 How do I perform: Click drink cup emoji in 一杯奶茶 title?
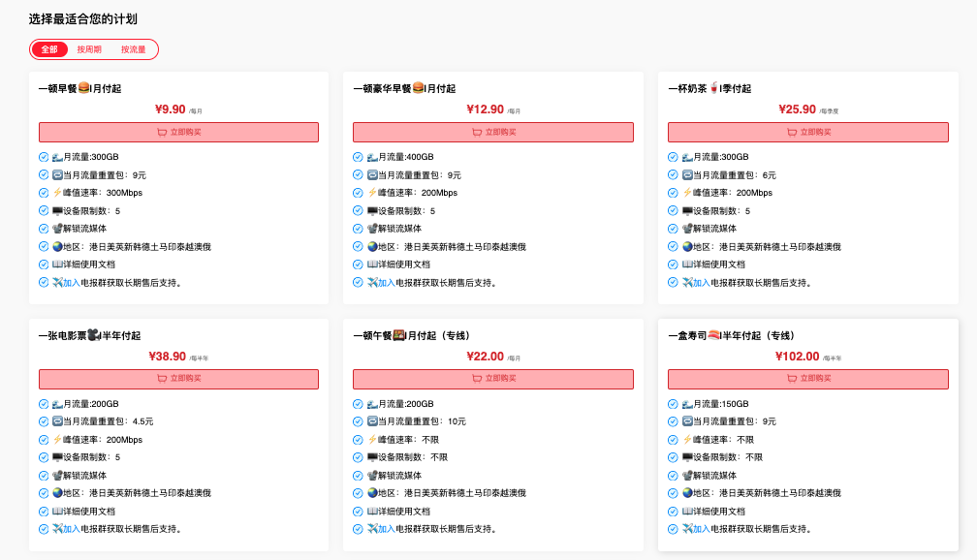(713, 88)
